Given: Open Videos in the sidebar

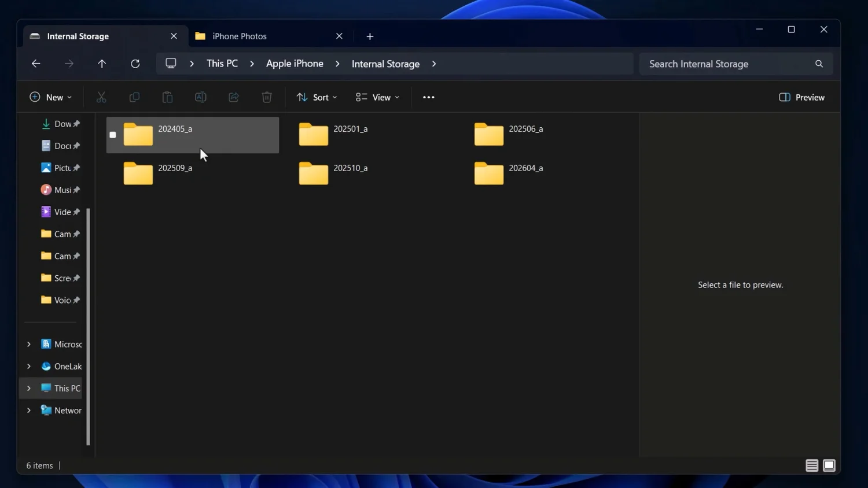Looking at the screenshot, I should tap(60, 212).
